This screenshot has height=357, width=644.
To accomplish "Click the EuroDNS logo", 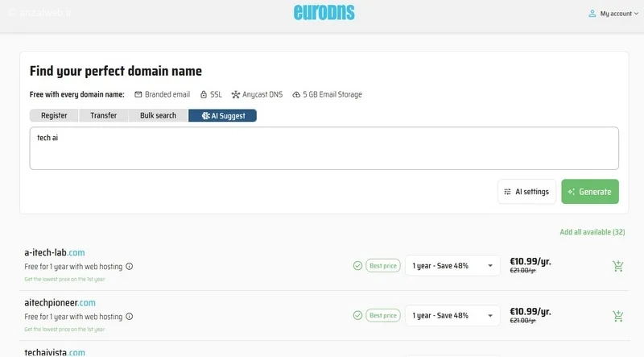I will point(324,13).
